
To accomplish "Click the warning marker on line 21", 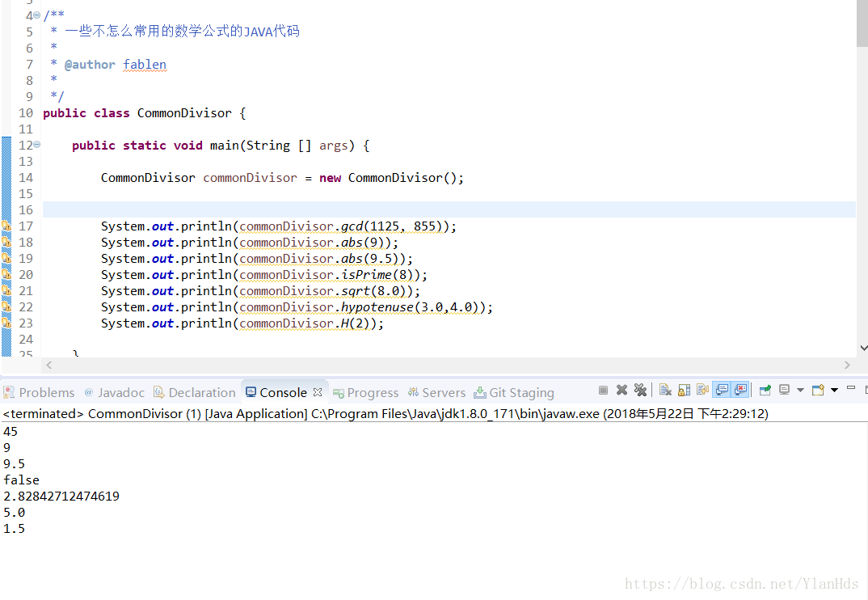I will (x=6, y=290).
